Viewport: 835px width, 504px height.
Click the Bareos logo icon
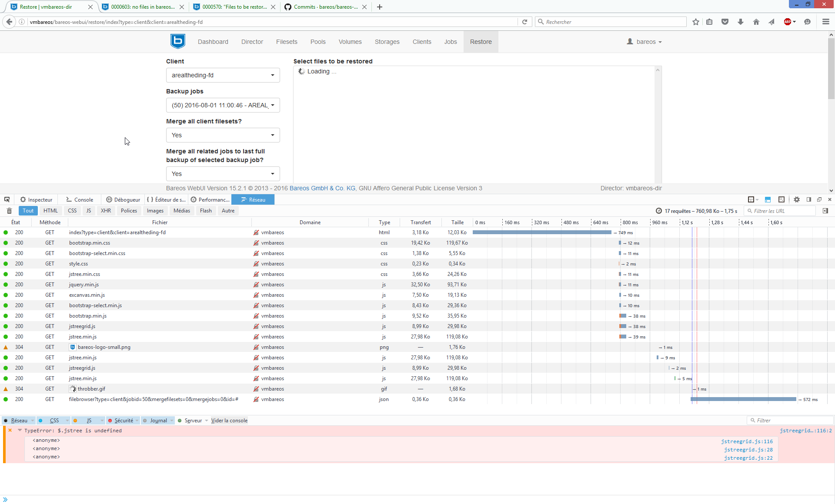pos(177,42)
